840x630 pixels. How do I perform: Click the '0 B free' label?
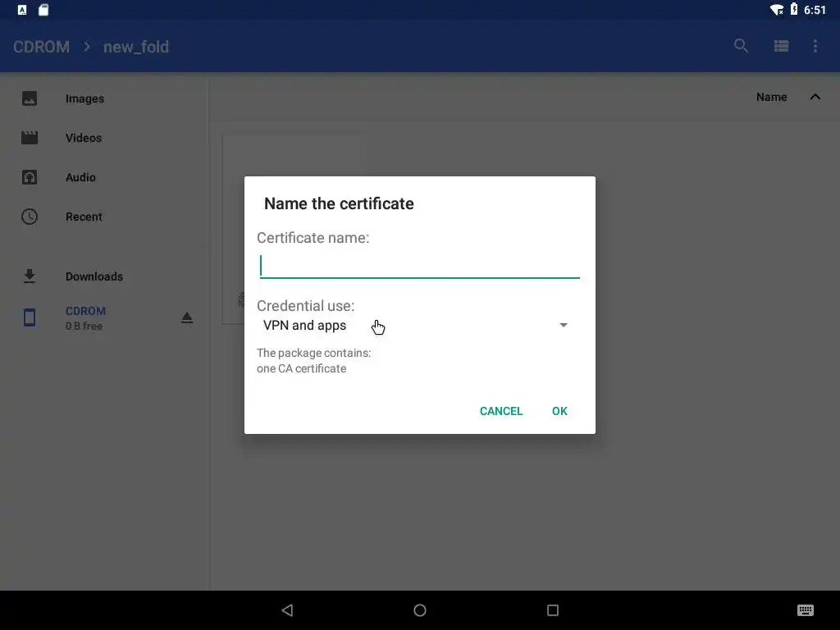[84, 326]
